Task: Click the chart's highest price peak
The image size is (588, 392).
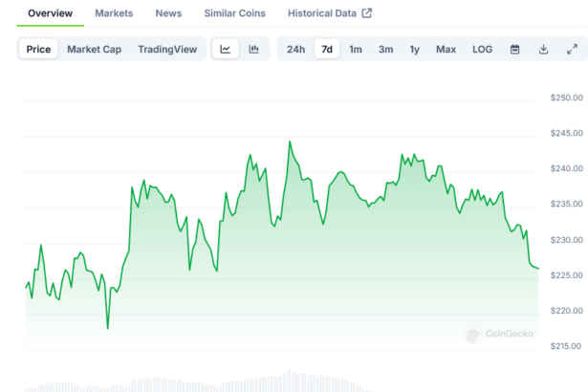Action: [x=290, y=142]
